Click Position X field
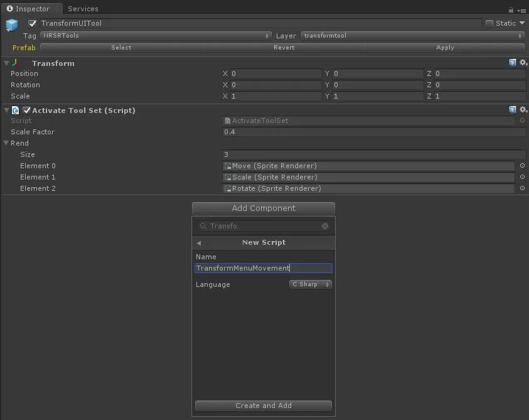Viewport: 529px width, 420px height. pos(276,73)
